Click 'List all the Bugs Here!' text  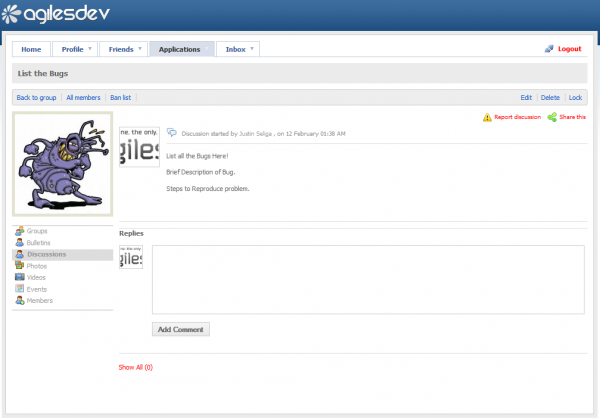click(x=197, y=156)
